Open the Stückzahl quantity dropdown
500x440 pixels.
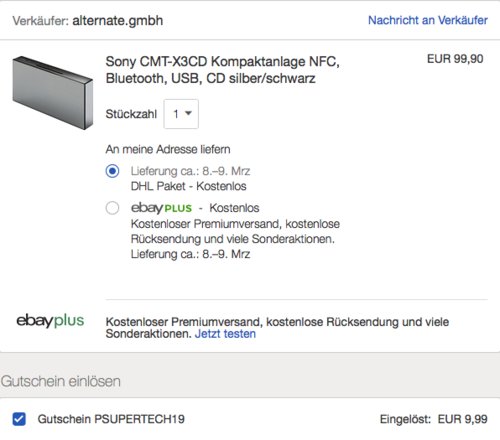tap(181, 114)
